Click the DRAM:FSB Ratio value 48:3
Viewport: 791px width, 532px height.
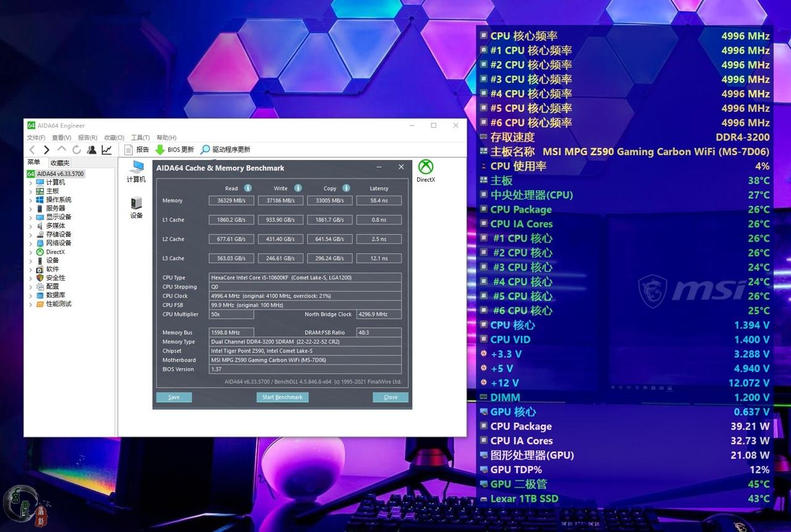tap(379, 332)
